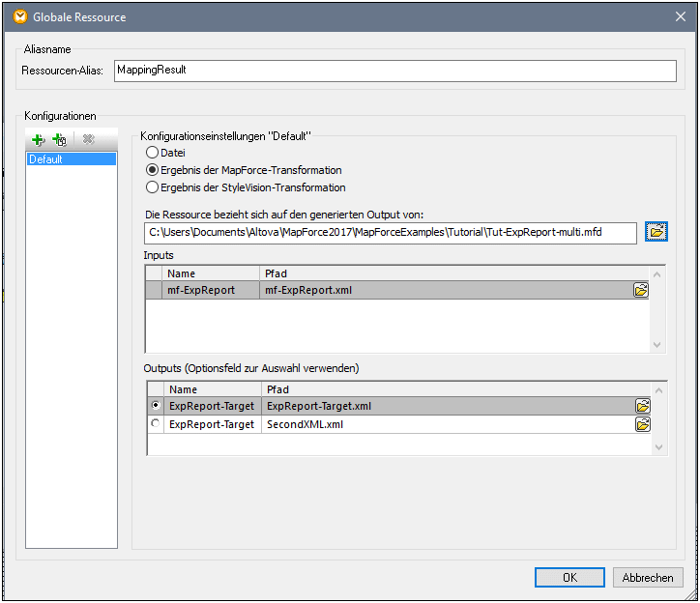Viewport: 700px width, 603px height.
Task: Select Ergebnis der MapForce-Transformation option
Action: [x=151, y=170]
